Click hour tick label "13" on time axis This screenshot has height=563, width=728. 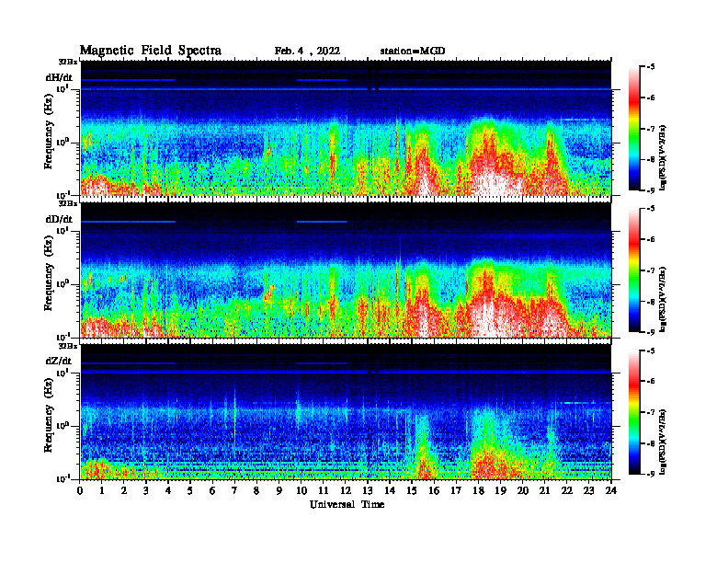368,491
